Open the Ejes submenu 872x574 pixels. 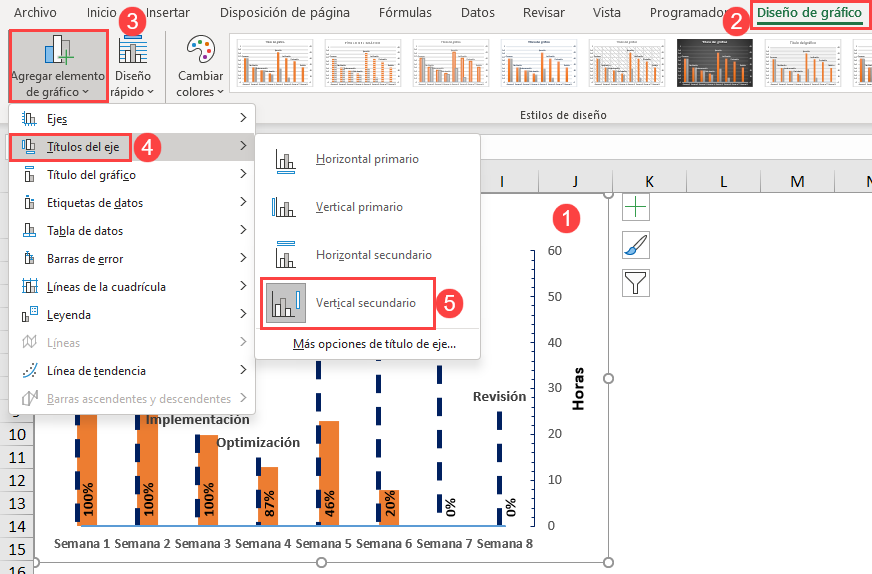click(132, 118)
